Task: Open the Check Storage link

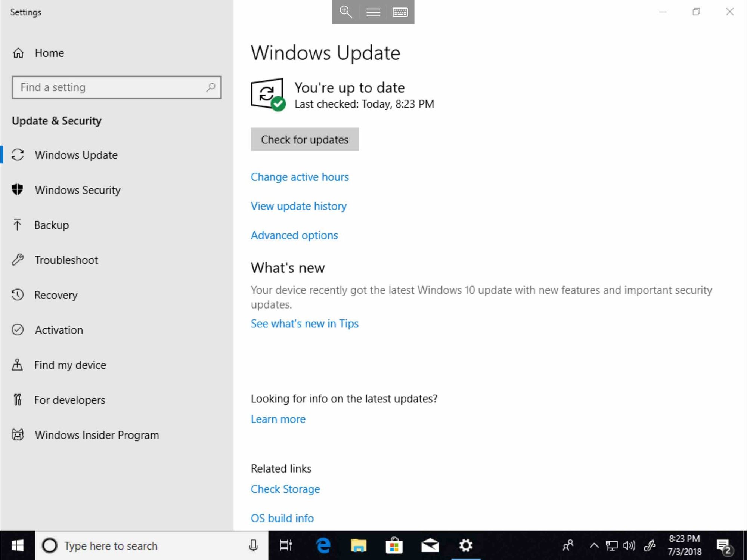Action: (285, 489)
